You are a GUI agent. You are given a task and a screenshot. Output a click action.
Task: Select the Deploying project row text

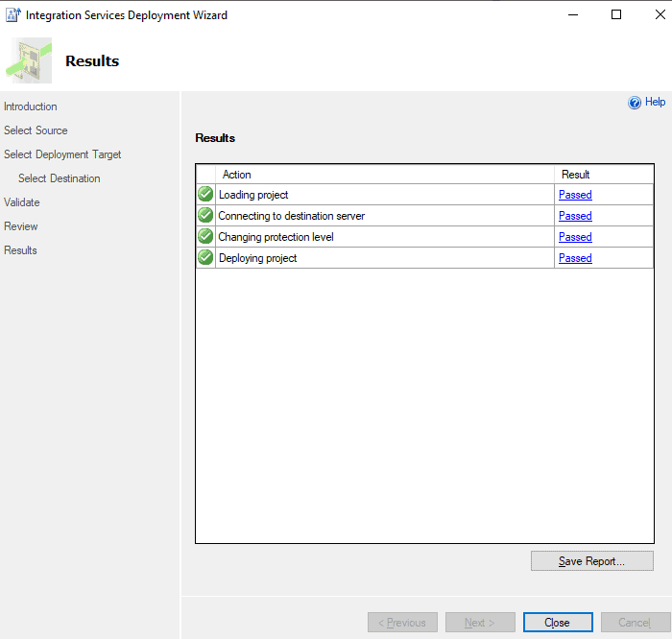pyautogui.click(x=257, y=258)
